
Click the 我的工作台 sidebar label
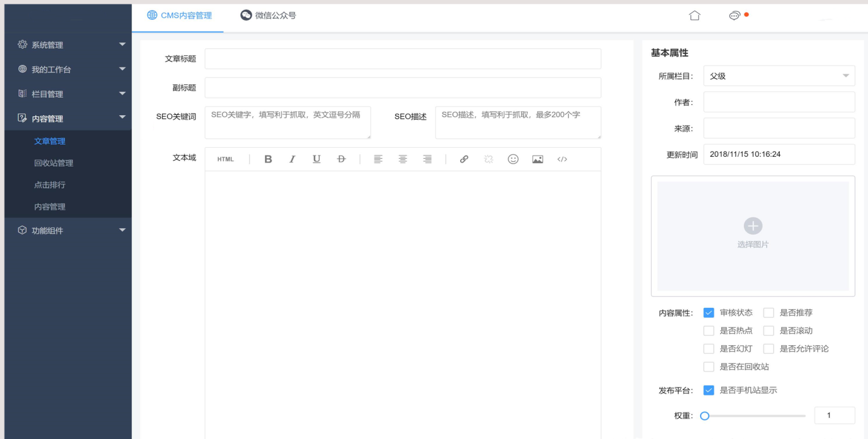(x=51, y=69)
